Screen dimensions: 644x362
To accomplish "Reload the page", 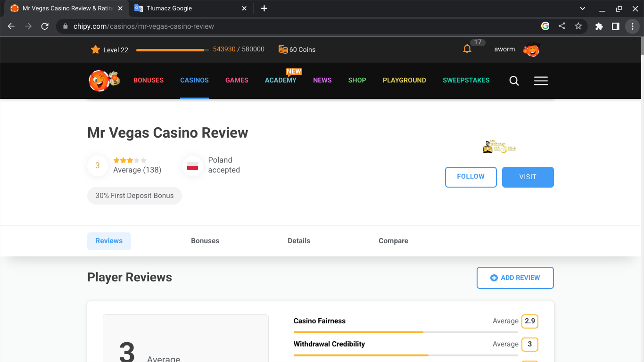I will [45, 26].
